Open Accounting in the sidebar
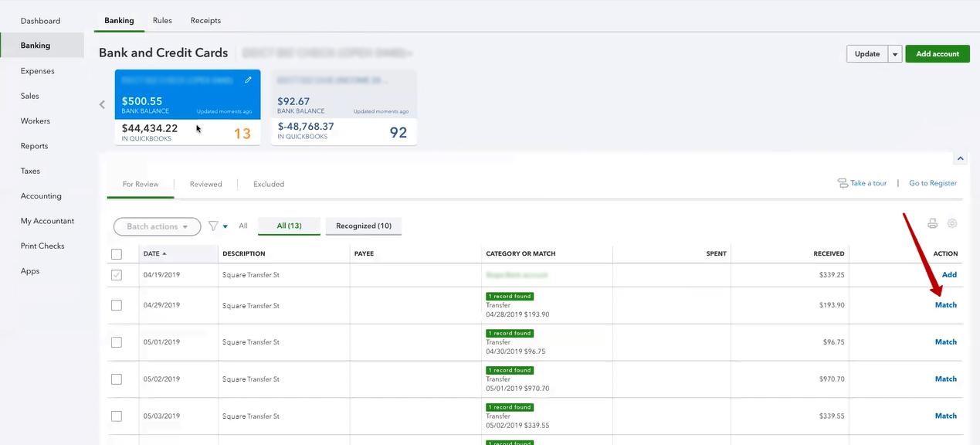The image size is (980, 445). click(x=41, y=196)
